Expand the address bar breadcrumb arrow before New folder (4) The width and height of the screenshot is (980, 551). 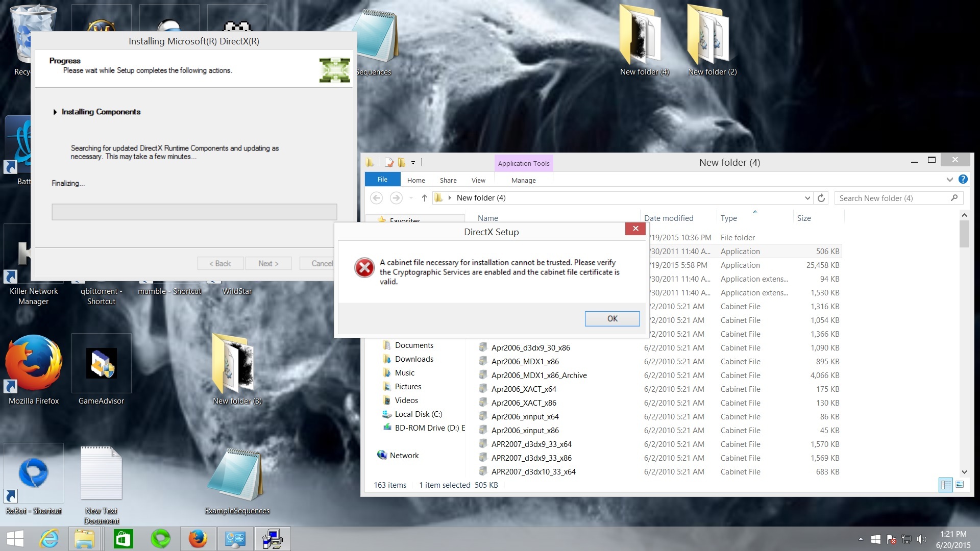coord(450,198)
